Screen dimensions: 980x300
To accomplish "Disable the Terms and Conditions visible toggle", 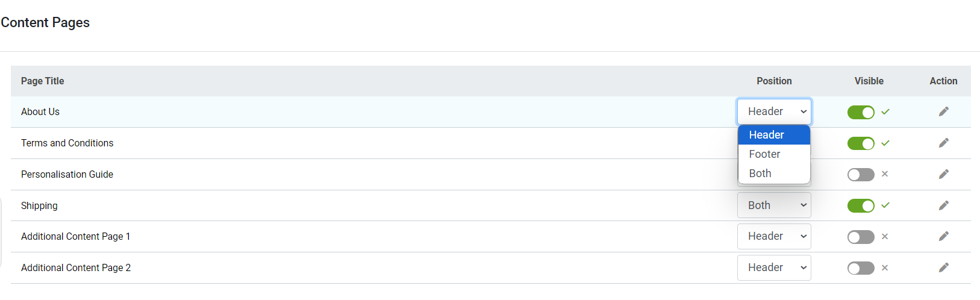I will (861, 143).
